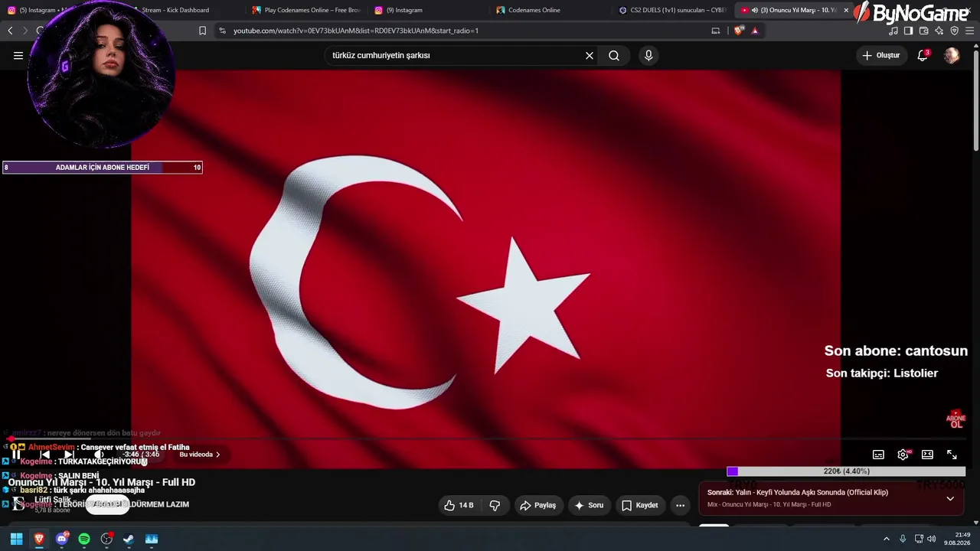
Task: Clear the YouTube search box text
Action: pos(590,55)
